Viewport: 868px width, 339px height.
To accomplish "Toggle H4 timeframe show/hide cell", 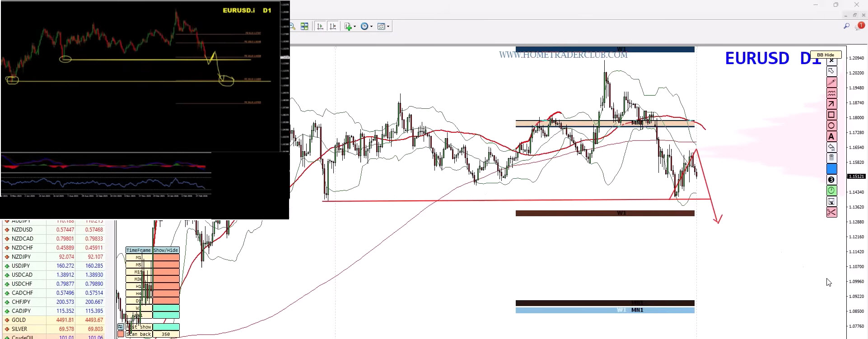I will coord(166,293).
